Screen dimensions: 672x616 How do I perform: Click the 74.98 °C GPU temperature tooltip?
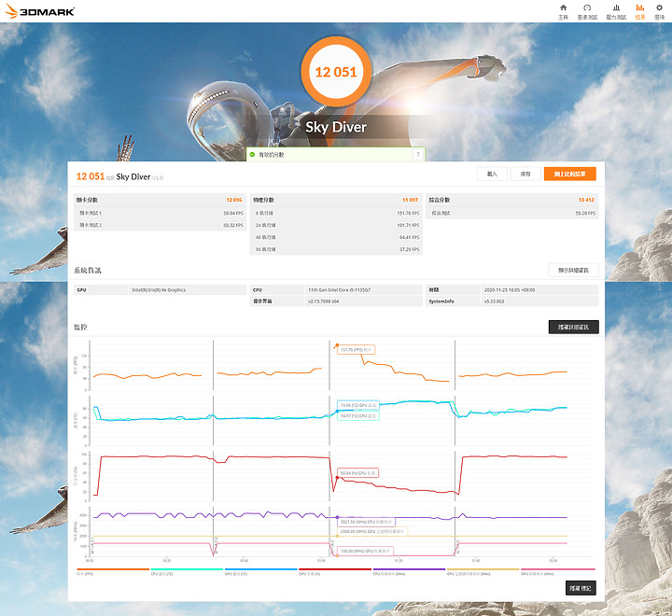coord(358,405)
